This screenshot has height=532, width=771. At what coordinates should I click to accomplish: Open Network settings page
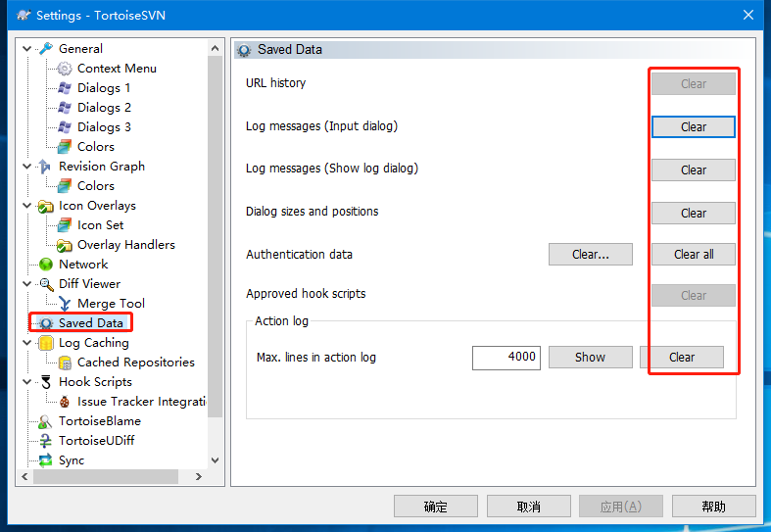pyautogui.click(x=83, y=265)
